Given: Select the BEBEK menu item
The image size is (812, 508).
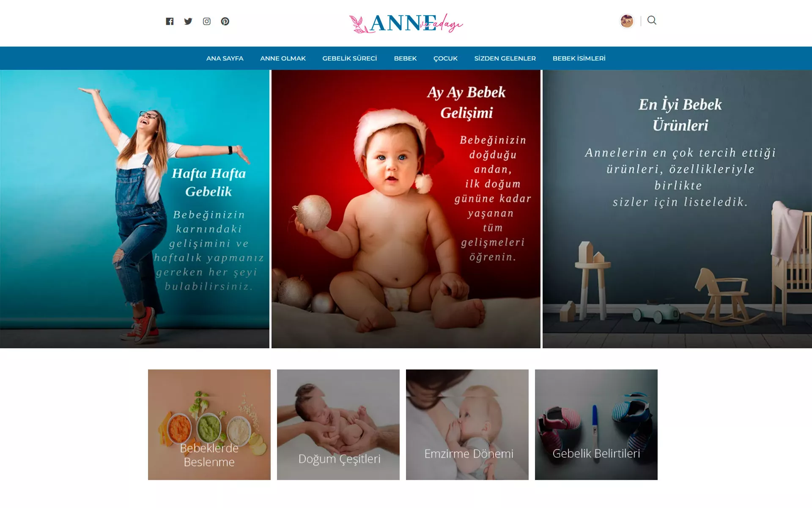Looking at the screenshot, I should [x=406, y=58].
